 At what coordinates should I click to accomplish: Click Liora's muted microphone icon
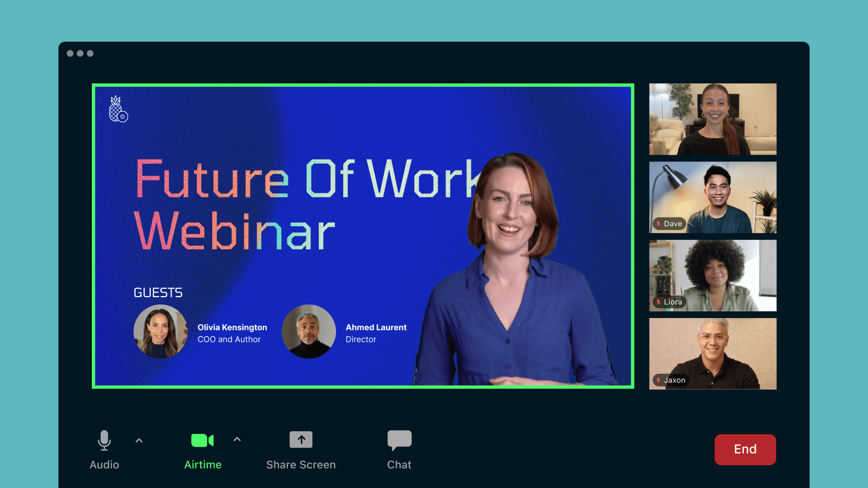658,302
